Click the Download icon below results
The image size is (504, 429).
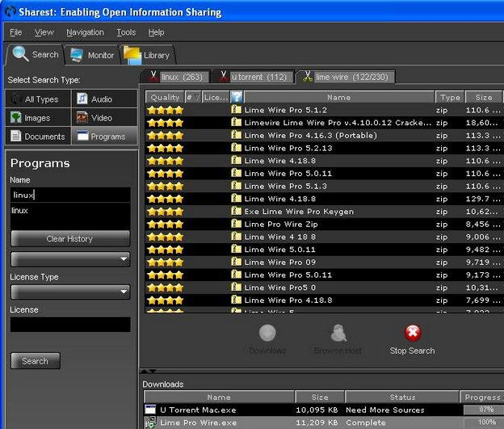coord(267,333)
